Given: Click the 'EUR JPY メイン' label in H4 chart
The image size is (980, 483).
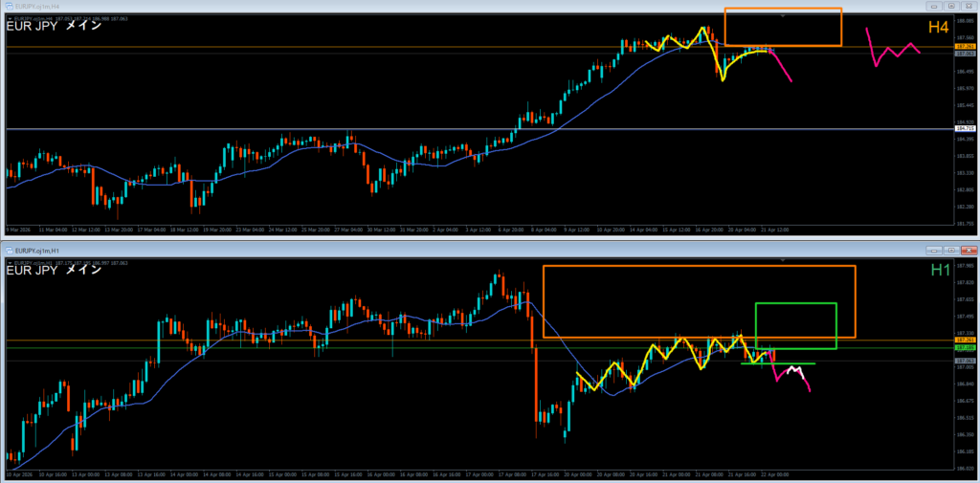Looking at the screenshot, I should [54, 27].
